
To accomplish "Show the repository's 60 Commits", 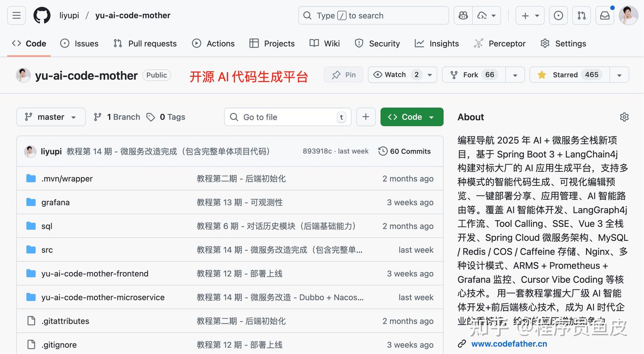I will 410,151.
